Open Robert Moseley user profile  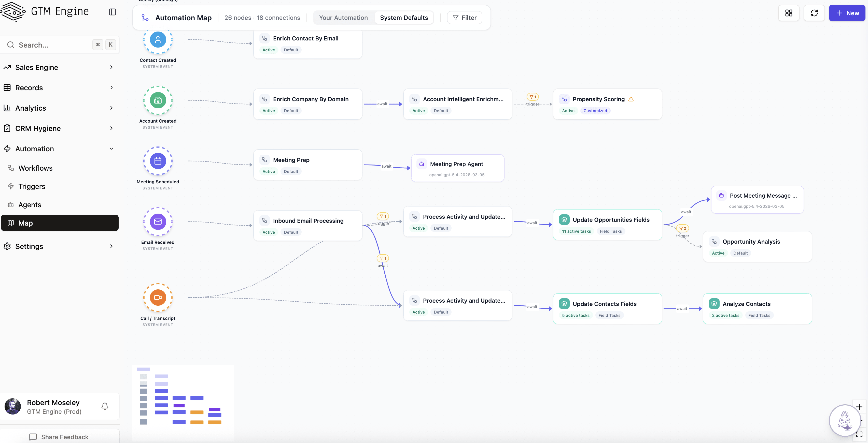54,406
